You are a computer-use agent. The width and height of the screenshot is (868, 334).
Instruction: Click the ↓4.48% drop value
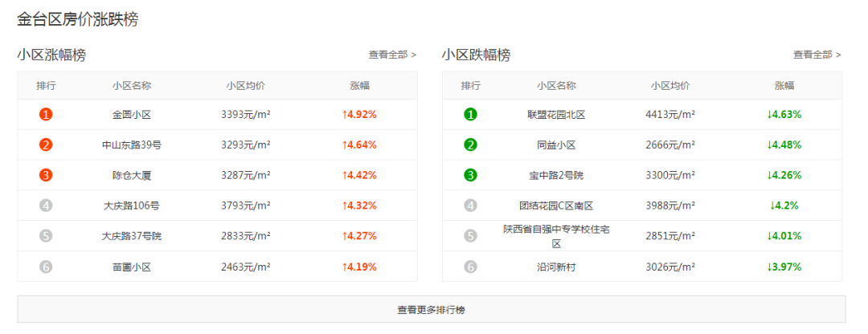coord(784,145)
